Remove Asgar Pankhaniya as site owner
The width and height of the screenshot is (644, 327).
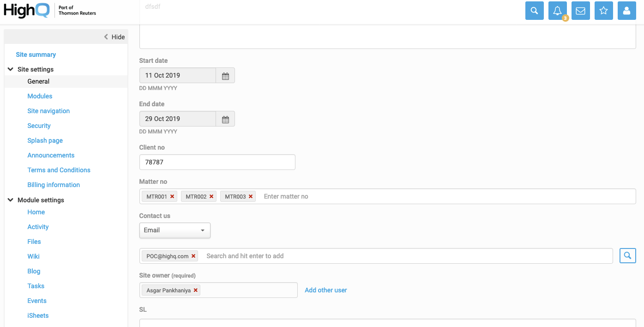(196, 290)
